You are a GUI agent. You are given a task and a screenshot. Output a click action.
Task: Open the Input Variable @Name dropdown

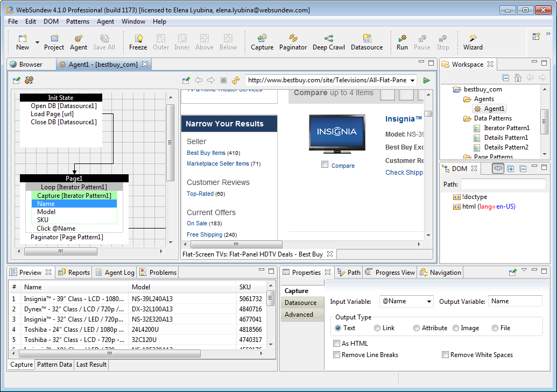[429, 302]
